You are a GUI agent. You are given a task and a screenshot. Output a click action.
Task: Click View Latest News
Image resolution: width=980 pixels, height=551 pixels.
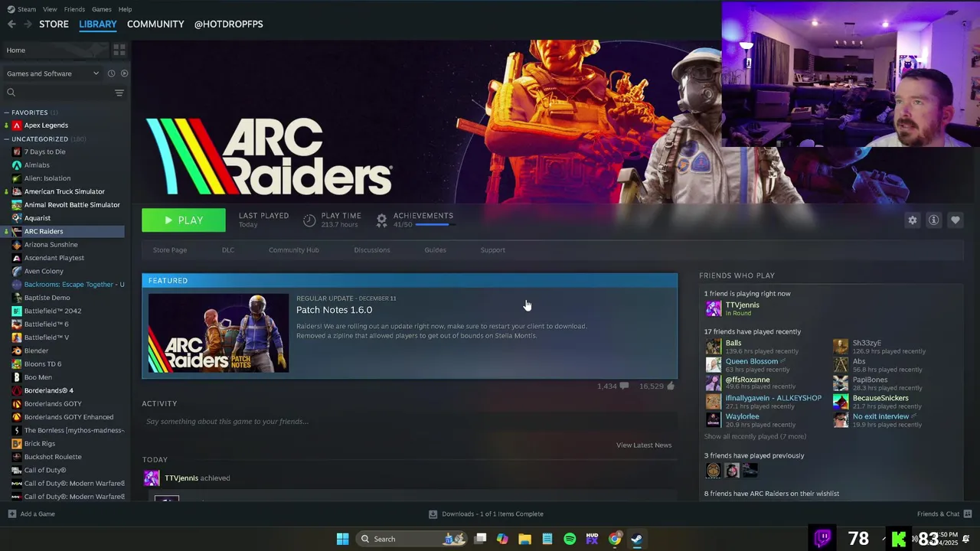point(644,445)
